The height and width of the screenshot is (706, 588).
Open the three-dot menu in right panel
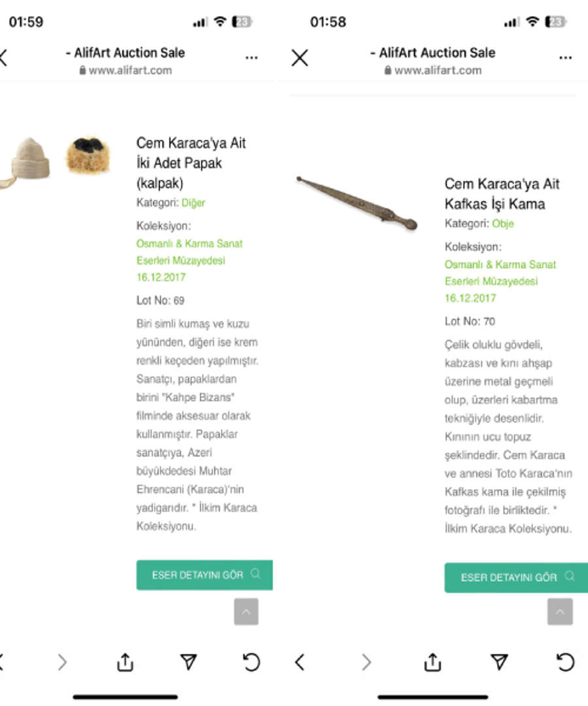click(x=566, y=58)
